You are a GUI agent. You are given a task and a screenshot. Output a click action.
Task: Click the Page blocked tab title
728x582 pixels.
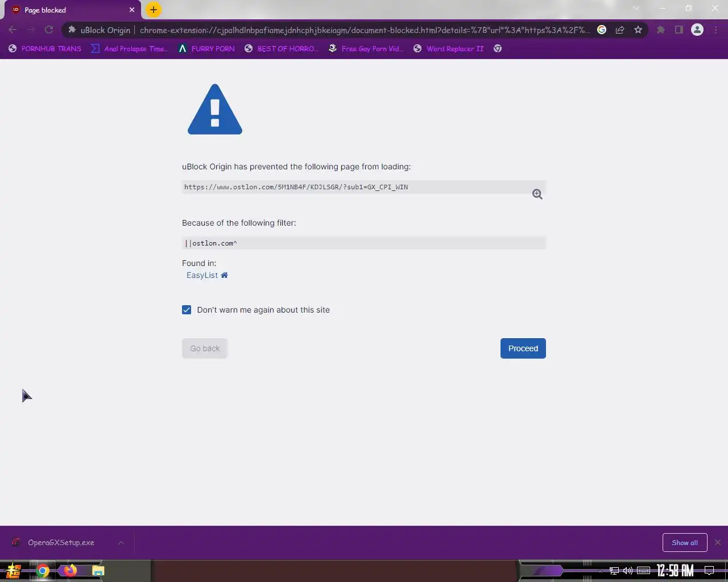45,10
